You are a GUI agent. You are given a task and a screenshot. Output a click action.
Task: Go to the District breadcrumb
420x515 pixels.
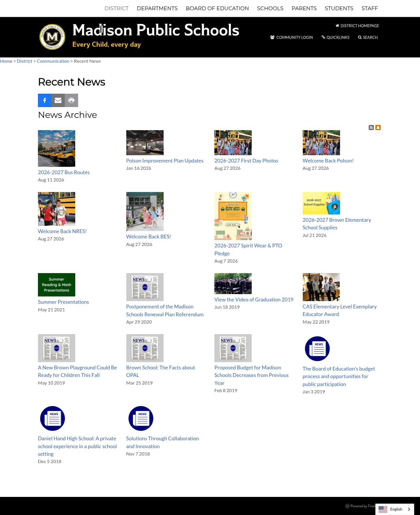point(24,61)
